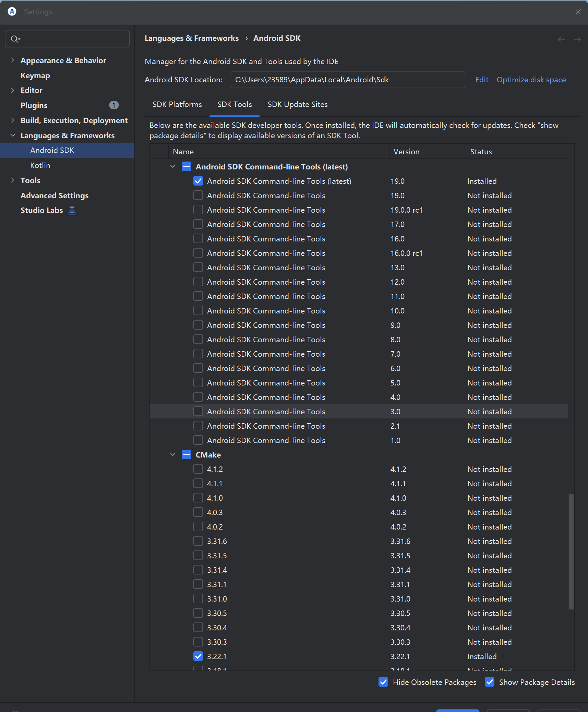
Task: Toggle Android SDK Command-line Tools group checkbox
Action: 187,167
